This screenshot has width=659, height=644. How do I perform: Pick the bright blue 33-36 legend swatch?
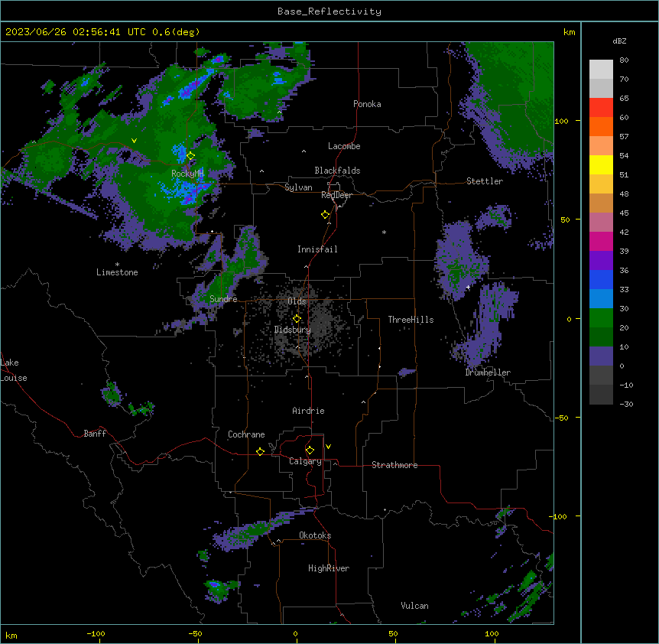(601, 279)
